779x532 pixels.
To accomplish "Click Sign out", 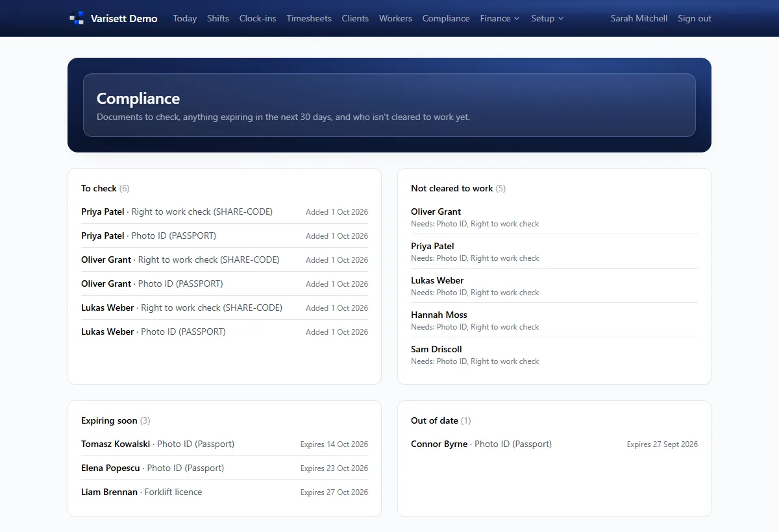I will point(695,18).
